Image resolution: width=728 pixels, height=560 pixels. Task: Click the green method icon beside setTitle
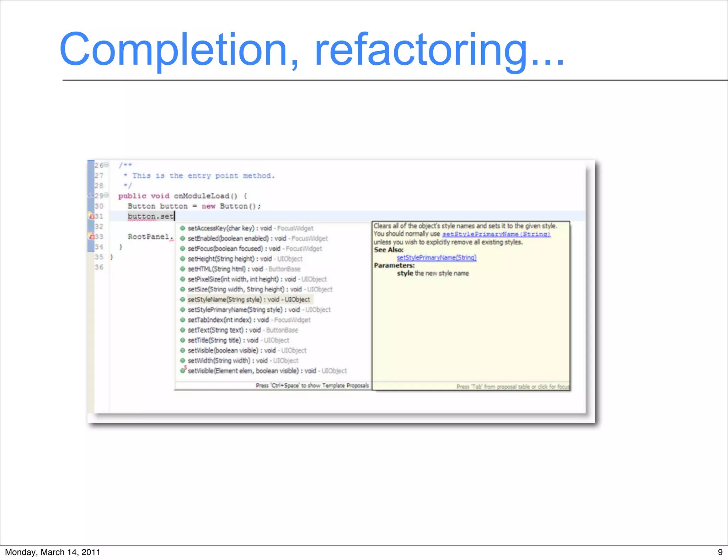pos(183,340)
